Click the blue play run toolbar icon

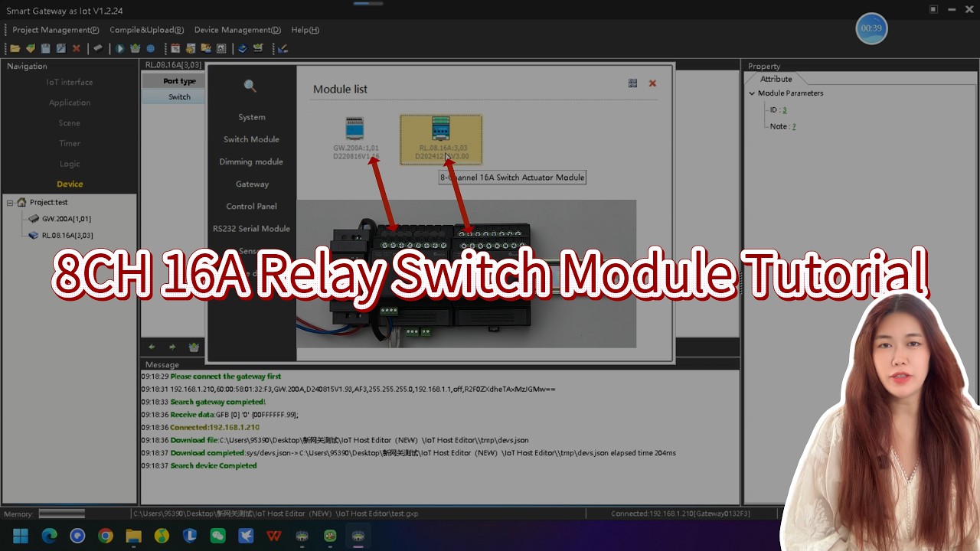(x=119, y=48)
